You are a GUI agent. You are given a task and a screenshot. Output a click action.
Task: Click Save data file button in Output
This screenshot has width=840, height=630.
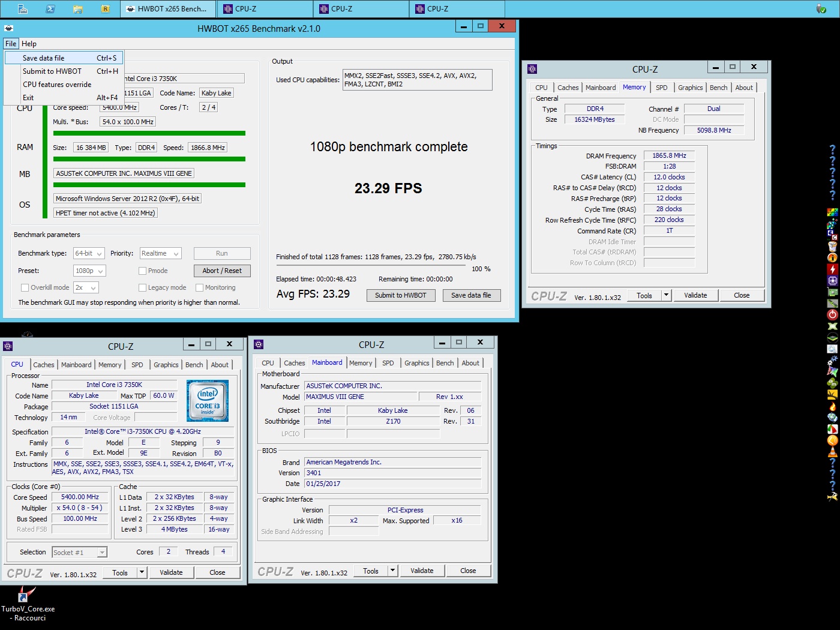tap(471, 295)
